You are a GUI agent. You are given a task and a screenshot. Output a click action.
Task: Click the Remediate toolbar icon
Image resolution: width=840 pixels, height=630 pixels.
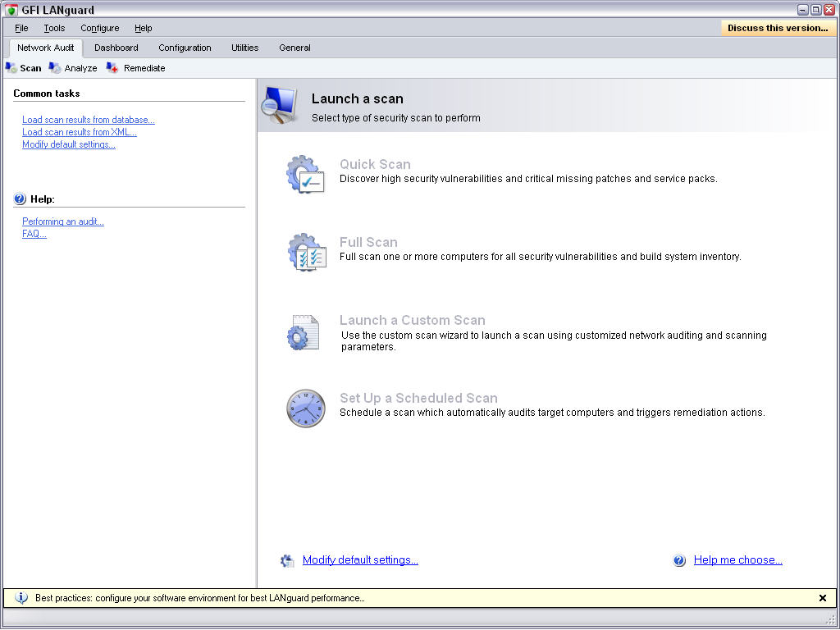coord(112,68)
